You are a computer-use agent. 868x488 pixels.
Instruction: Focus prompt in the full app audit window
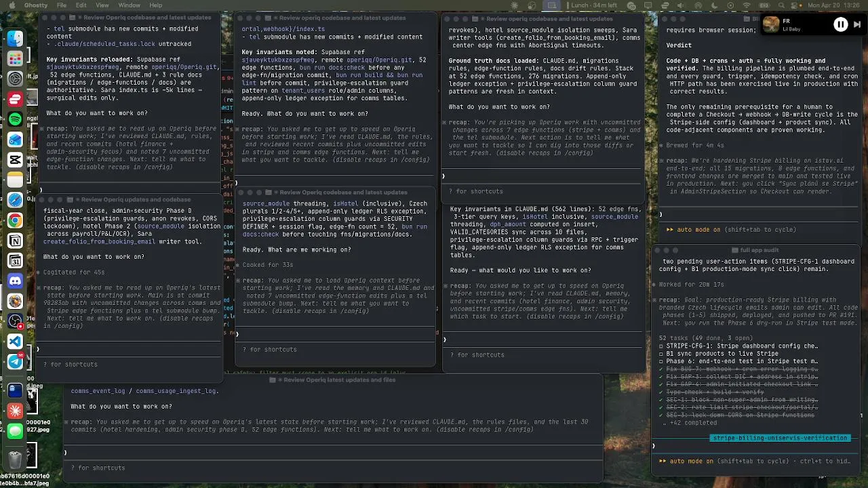pos(756,446)
